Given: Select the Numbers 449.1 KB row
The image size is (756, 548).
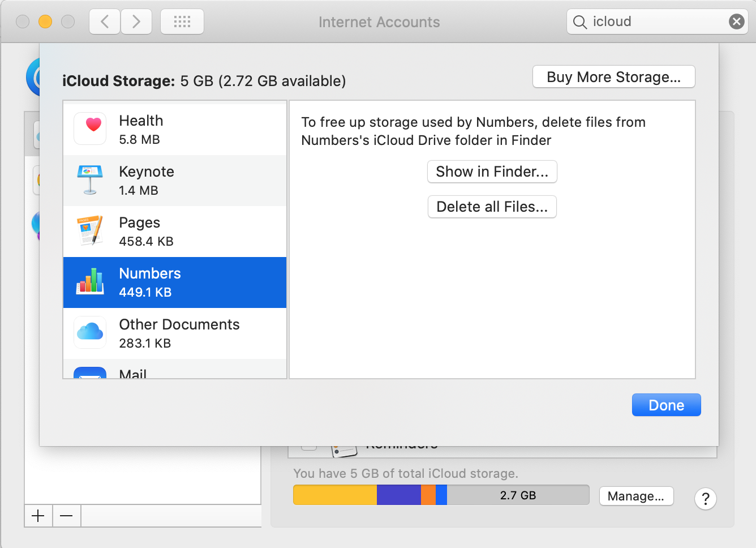Looking at the screenshot, I should 175,282.
